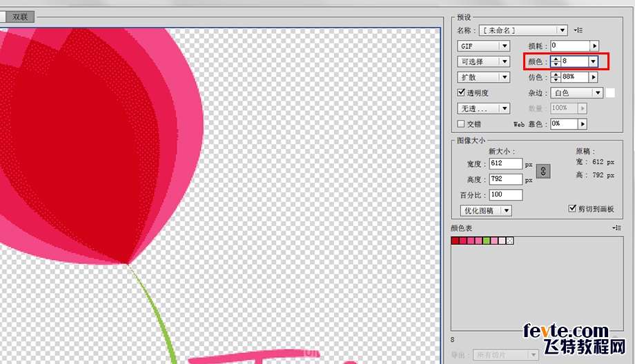Enable the 交错 interlaced checkbox
The image size is (635, 364).
(x=461, y=124)
